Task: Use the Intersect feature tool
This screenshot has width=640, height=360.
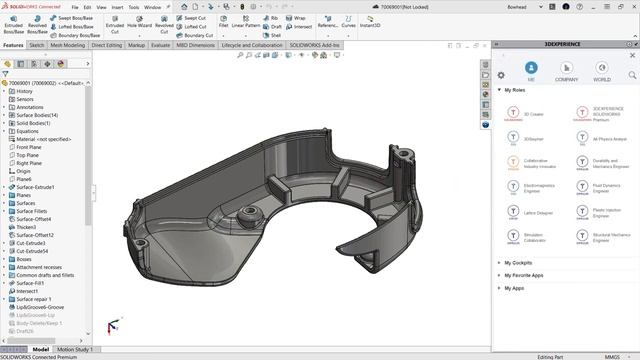Action: (299, 27)
